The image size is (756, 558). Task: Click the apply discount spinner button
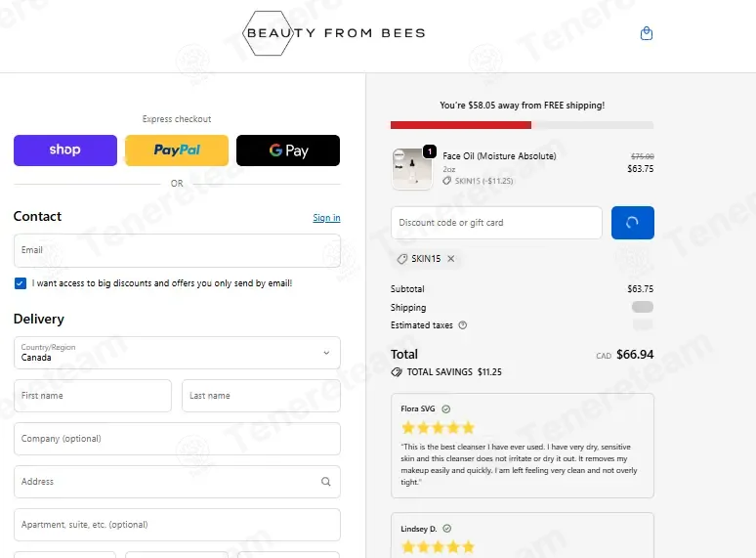point(633,223)
